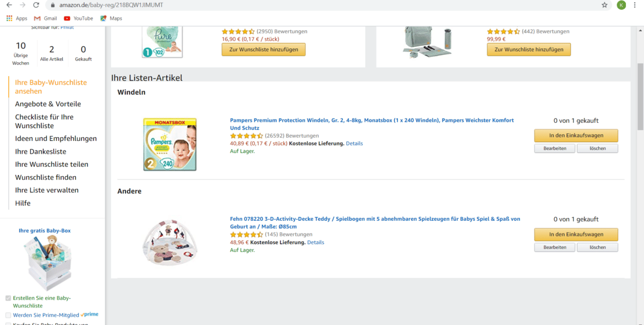Add Pampers Monatsbox to cart via 'In den Einkaufswagen'

pyautogui.click(x=576, y=136)
